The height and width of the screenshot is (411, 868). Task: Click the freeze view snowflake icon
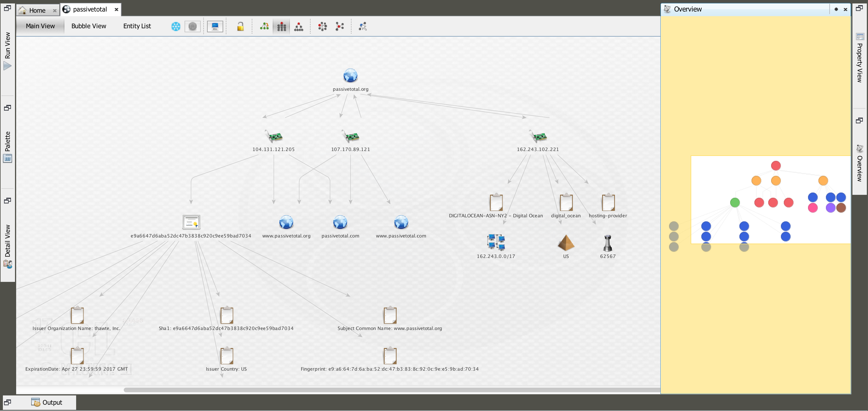[176, 26]
